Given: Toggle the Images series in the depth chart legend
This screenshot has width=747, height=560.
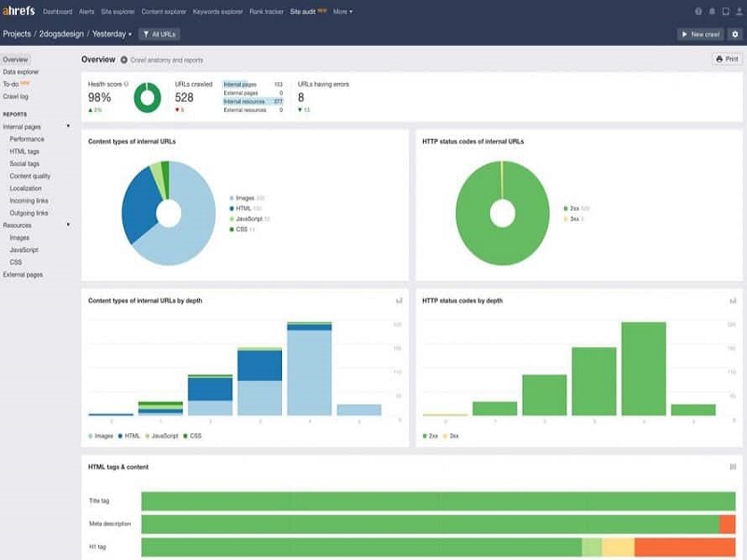Looking at the screenshot, I should tap(101, 436).
